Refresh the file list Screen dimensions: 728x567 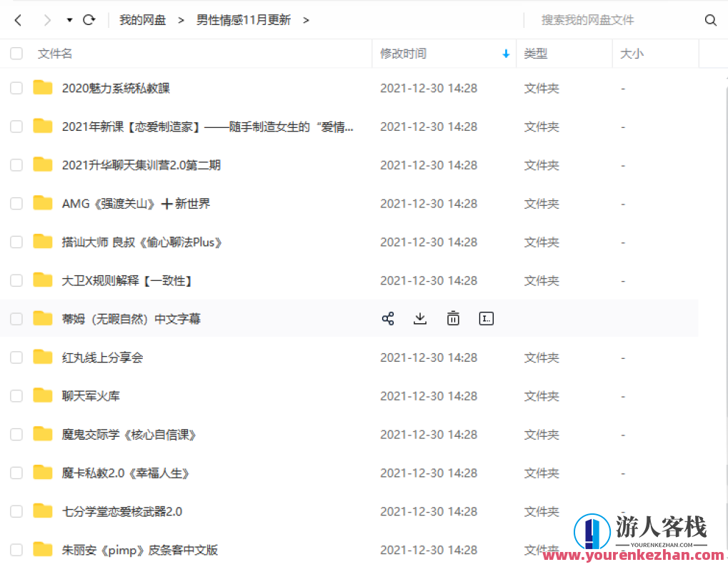pos(89,20)
